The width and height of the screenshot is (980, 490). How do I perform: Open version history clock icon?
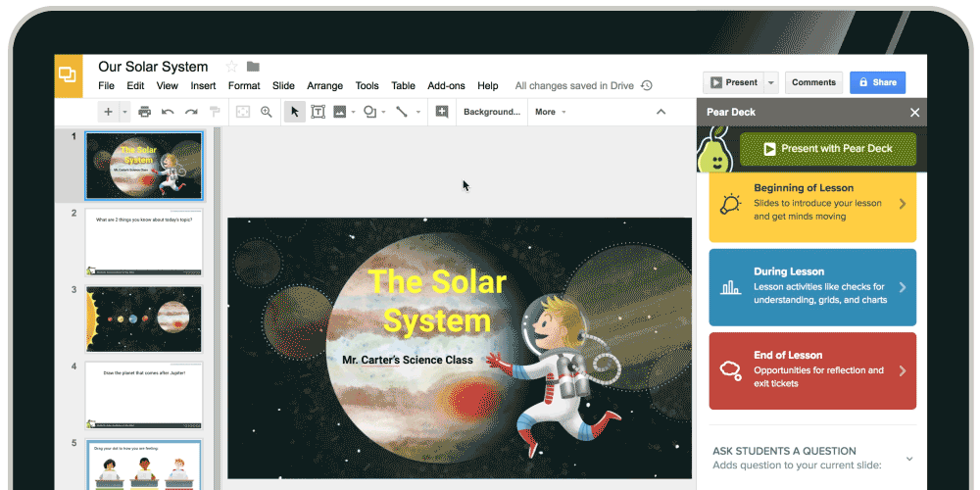coord(647,85)
